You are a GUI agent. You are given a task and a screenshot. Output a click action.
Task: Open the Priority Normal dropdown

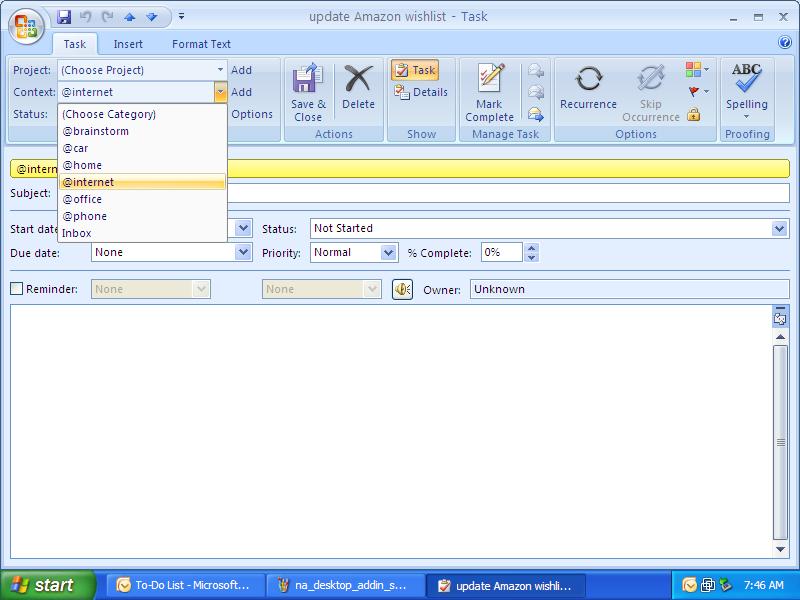click(388, 253)
